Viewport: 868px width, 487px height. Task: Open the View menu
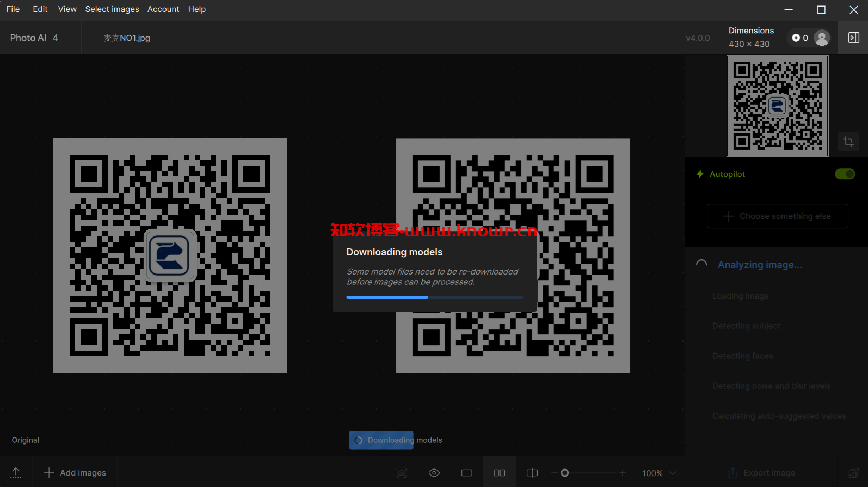point(67,9)
